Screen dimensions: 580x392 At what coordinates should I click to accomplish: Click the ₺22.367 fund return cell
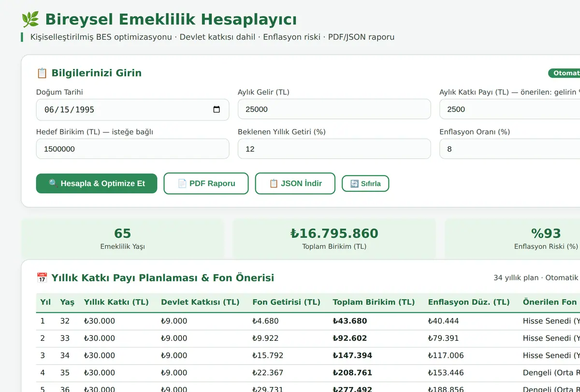tap(268, 373)
